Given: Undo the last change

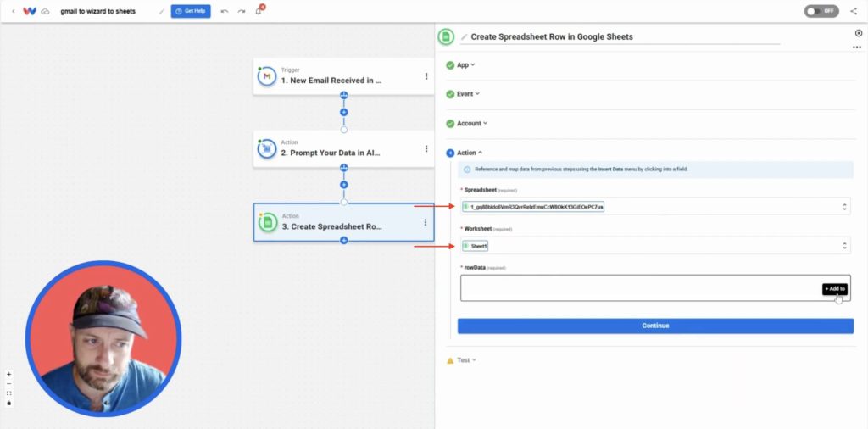Looking at the screenshot, I should (224, 11).
